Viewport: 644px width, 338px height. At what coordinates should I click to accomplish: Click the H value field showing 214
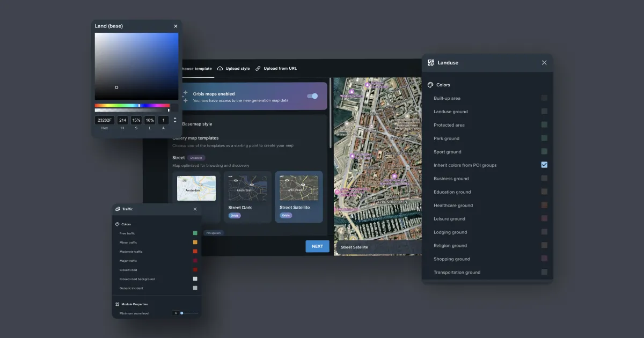(123, 121)
